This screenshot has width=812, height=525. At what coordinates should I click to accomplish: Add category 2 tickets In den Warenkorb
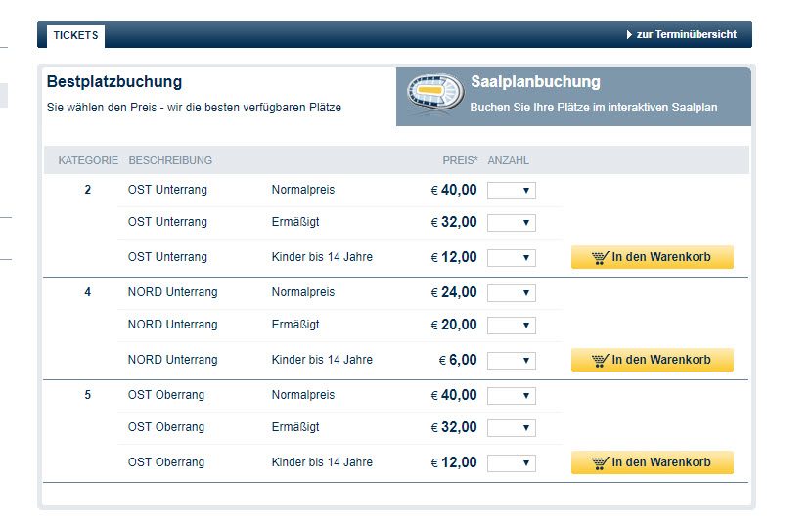coord(652,257)
